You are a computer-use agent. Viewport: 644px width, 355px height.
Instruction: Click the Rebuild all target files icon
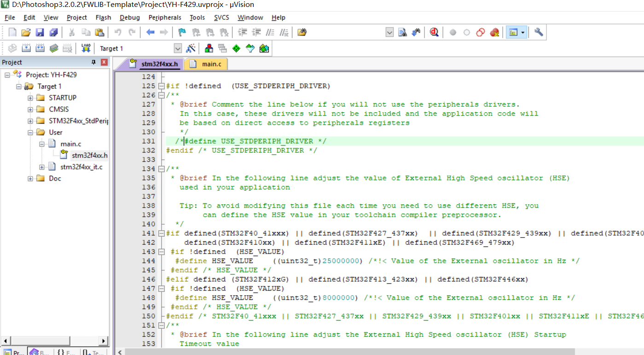40,48
